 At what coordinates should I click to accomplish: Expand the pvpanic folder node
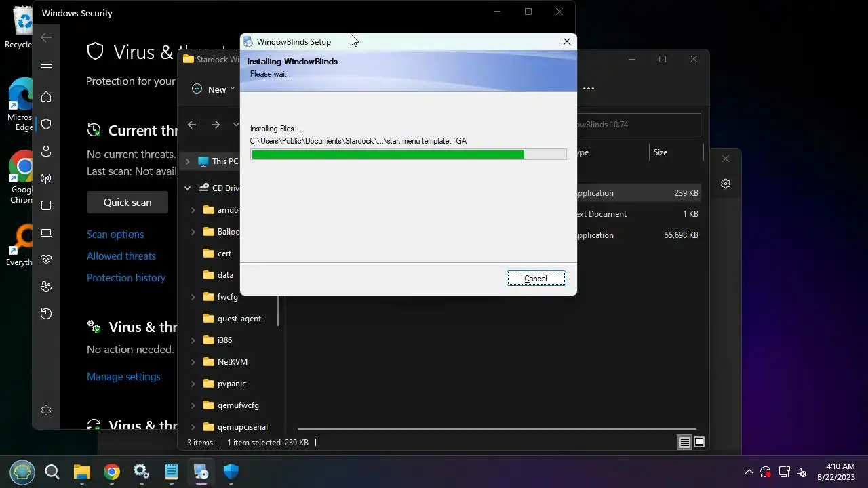pos(193,384)
